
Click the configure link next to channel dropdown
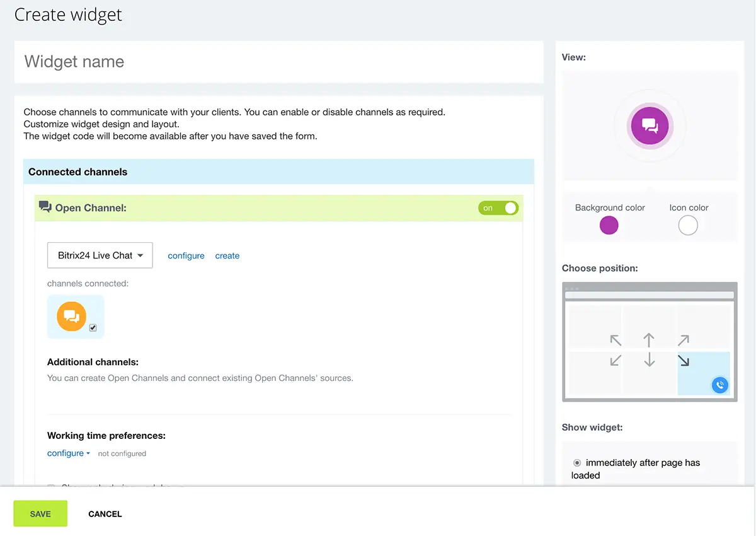pyautogui.click(x=186, y=256)
